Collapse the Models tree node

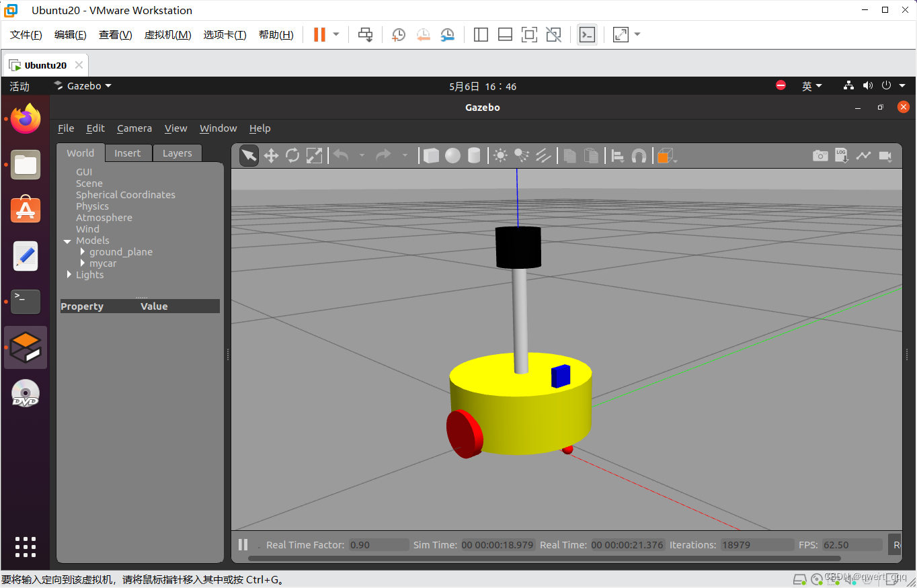[67, 241]
